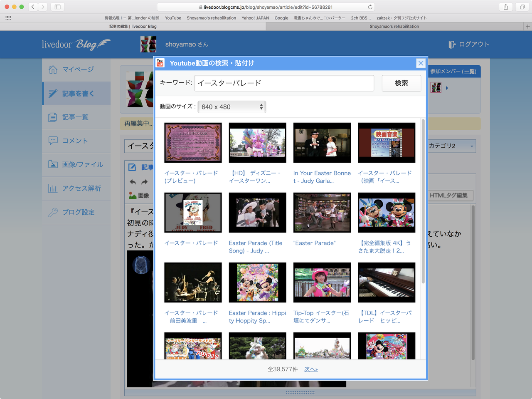Select the 【完全編集版 4K】 Mickey Minnie thumbnail
Screen dimensions: 532x399
387,213
